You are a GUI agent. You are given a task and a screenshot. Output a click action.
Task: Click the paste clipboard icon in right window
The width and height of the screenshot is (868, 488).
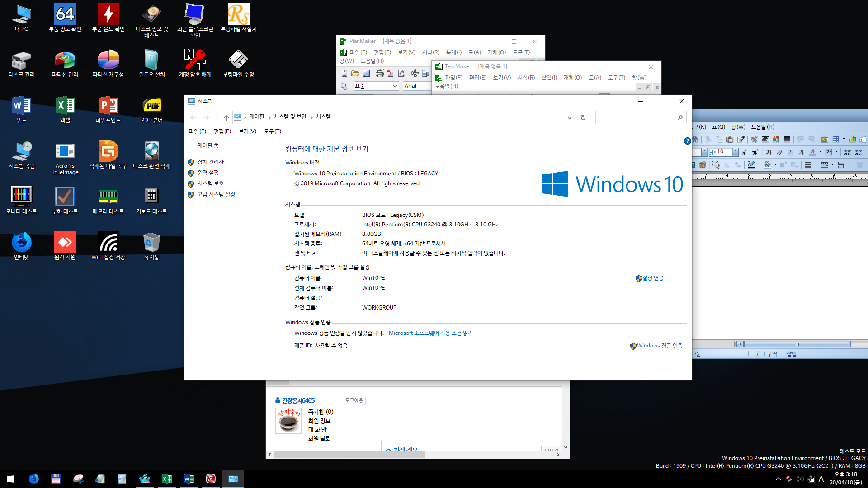click(x=730, y=140)
